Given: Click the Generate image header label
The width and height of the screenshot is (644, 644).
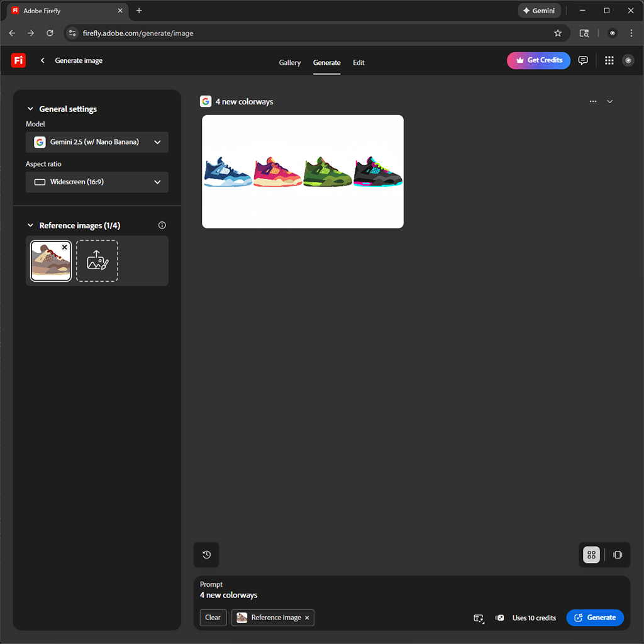Looking at the screenshot, I should 79,61.
